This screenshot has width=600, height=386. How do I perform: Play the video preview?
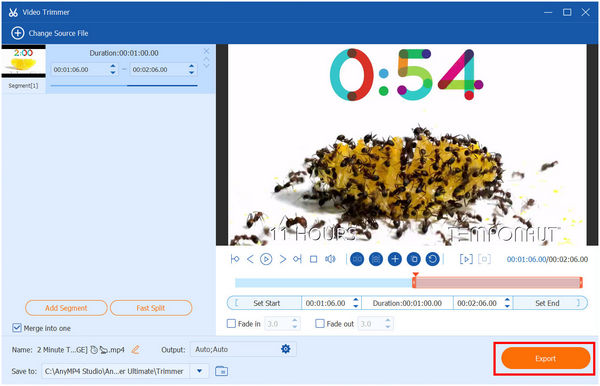click(x=266, y=259)
